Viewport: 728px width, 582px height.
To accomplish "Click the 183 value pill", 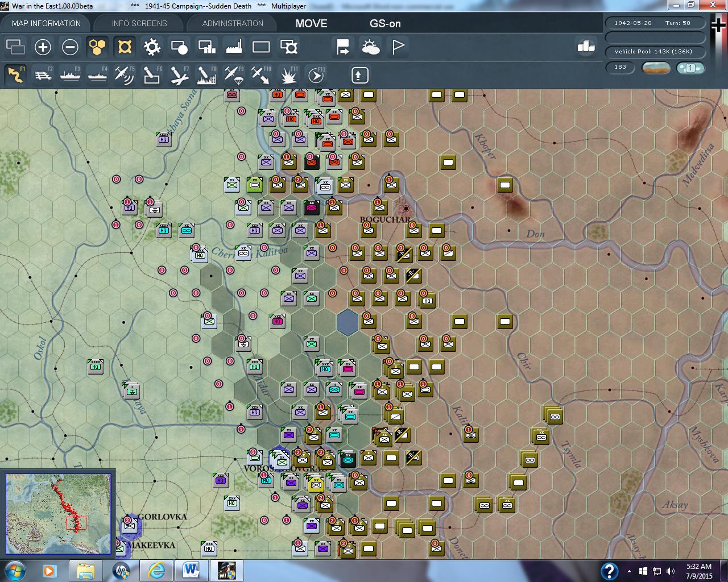I will click(x=621, y=67).
